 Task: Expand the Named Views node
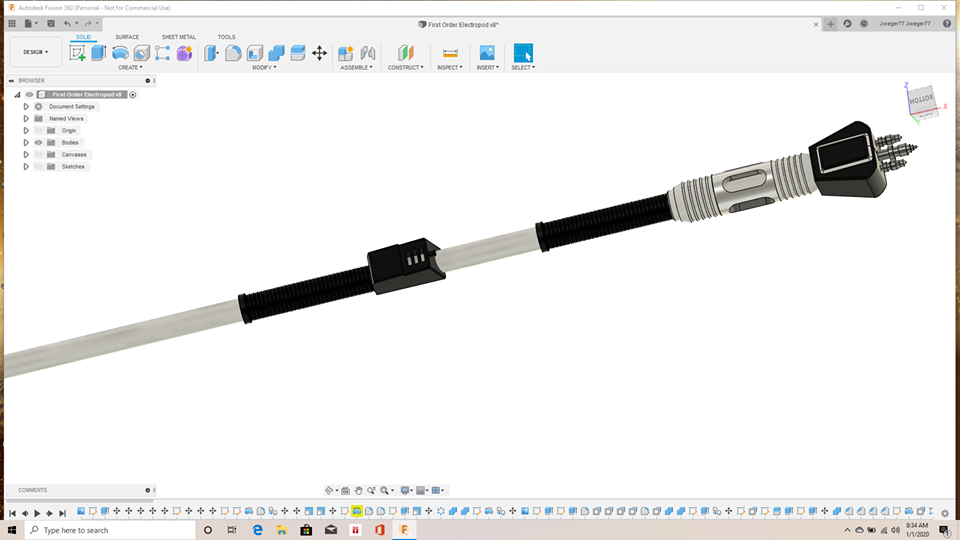click(26, 118)
